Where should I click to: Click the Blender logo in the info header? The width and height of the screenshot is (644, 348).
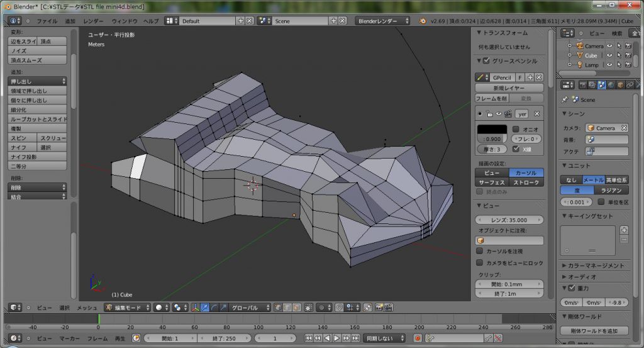[x=422, y=21]
